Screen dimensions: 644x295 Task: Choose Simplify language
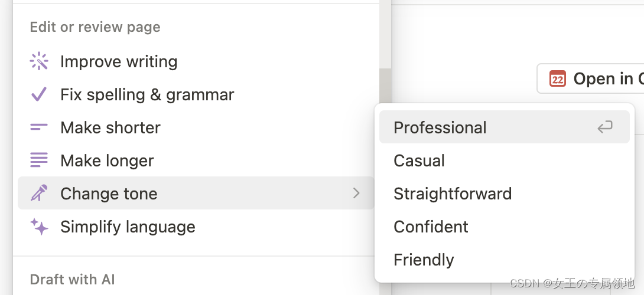tap(128, 227)
